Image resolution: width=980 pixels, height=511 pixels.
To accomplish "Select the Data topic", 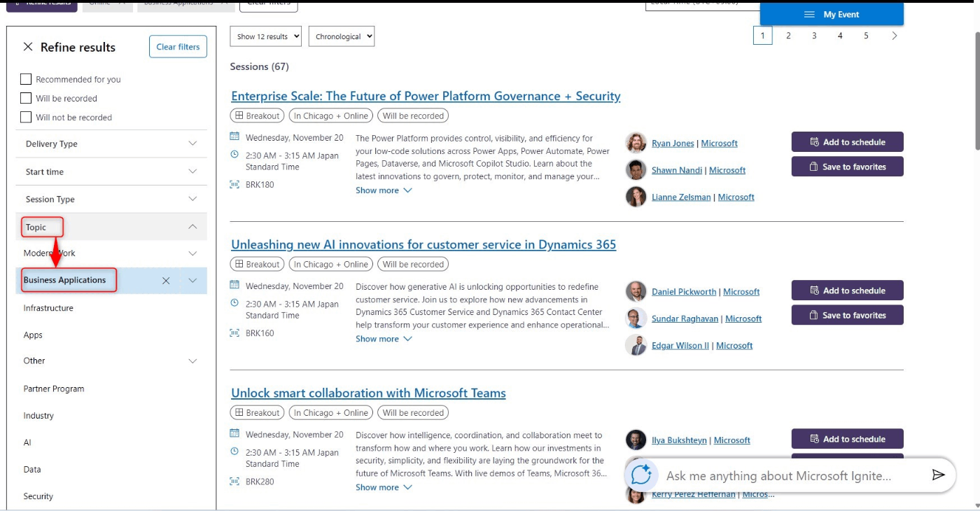I will [32, 470].
